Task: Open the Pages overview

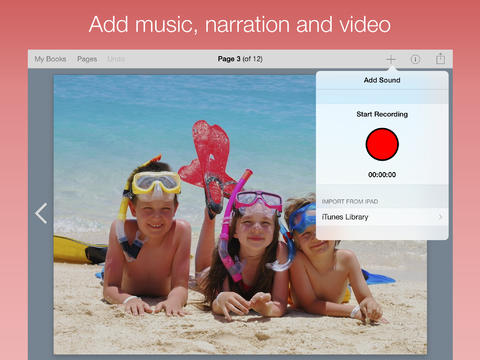Action: click(x=87, y=59)
